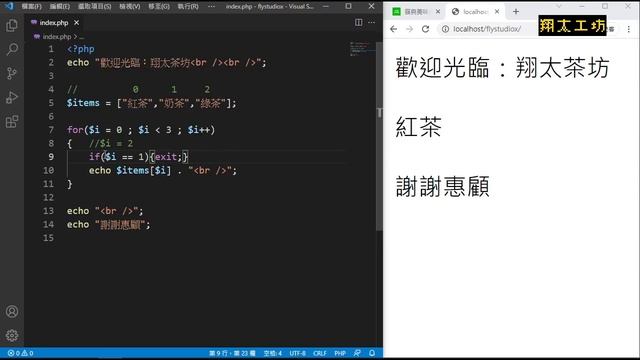Click the code minimap preview

(362, 49)
